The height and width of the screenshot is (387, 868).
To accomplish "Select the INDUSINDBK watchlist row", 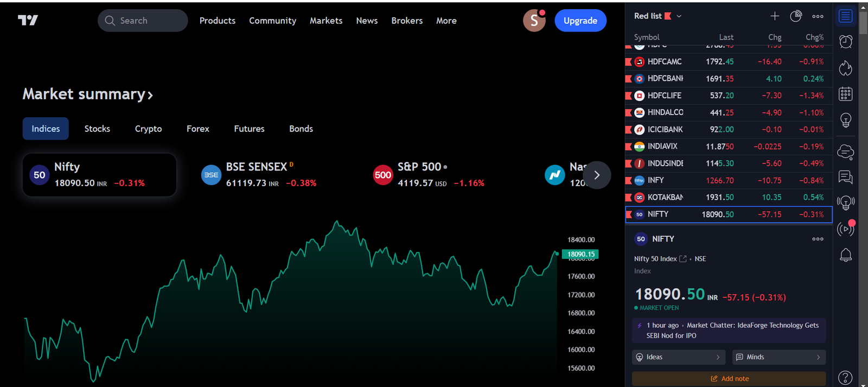I will [x=729, y=163].
